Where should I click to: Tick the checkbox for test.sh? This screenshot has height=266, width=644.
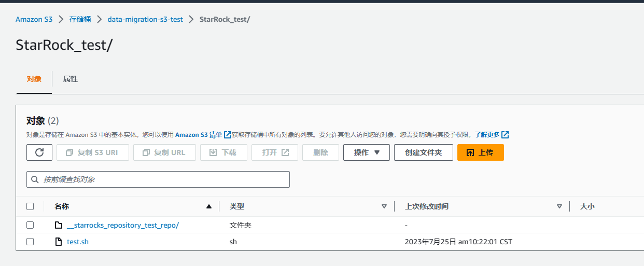tap(30, 242)
